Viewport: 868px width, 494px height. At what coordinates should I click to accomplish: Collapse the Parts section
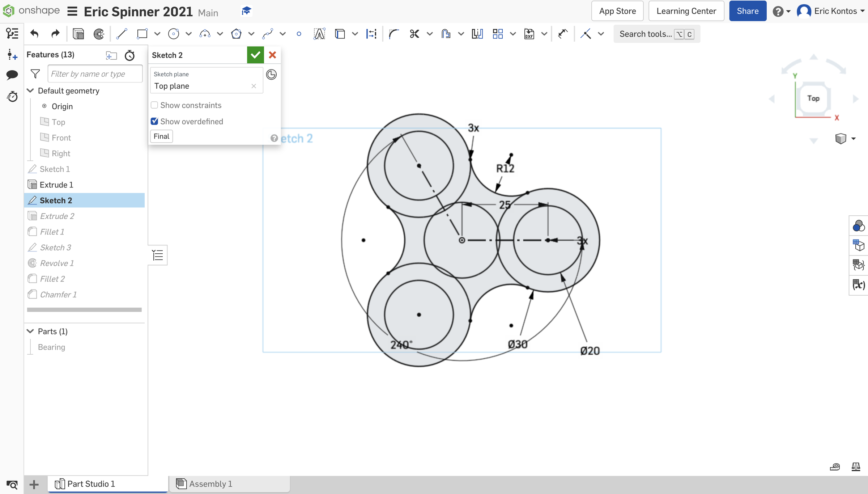30,331
